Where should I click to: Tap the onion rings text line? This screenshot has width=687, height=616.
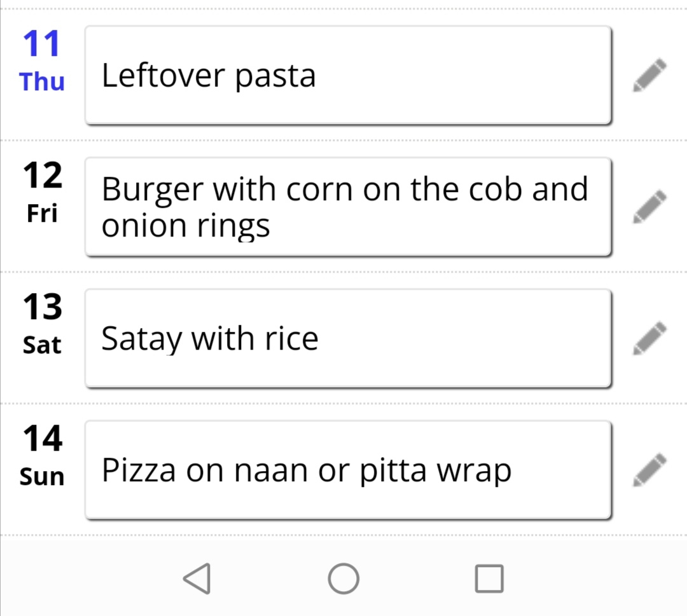(186, 226)
